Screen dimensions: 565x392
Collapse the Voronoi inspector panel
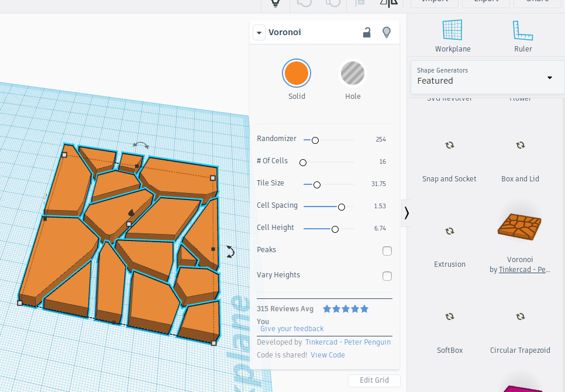[x=259, y=32]
